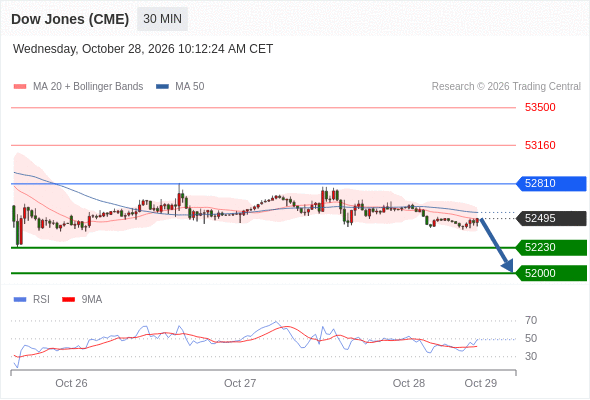
Task: Click the Oct 28 axis label
Action: point(409,383)
